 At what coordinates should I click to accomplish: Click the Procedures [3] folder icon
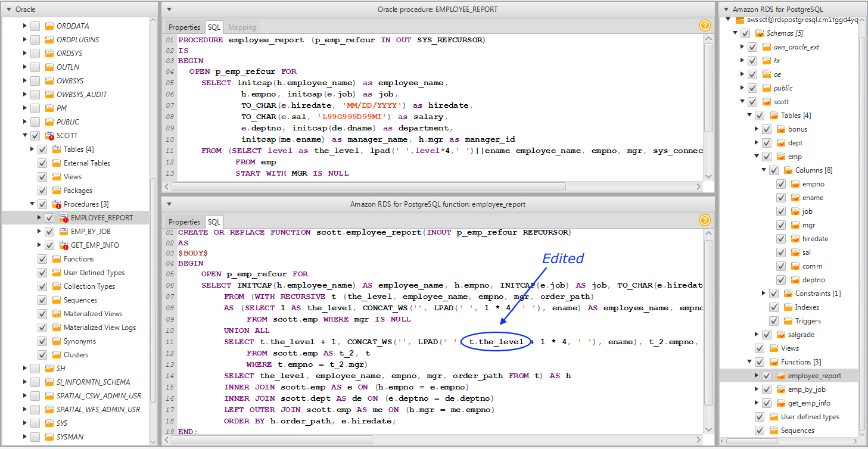(x=57, y=204)
